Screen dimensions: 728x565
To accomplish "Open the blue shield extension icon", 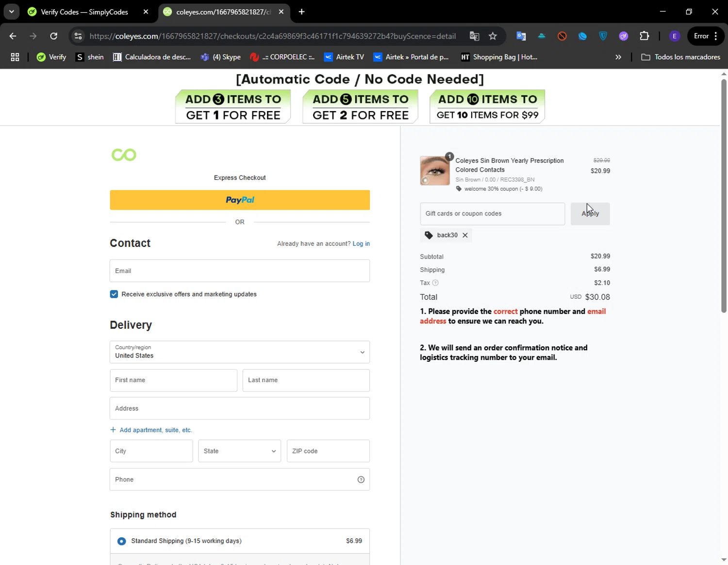I will (603, 36).
